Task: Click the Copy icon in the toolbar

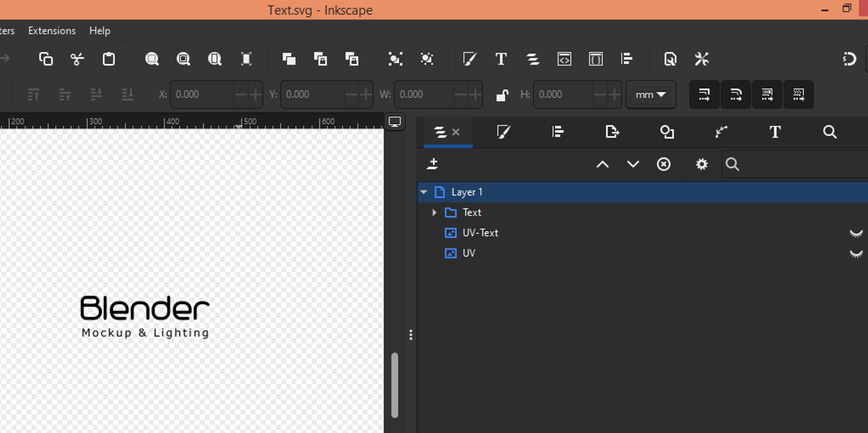Action: point(46,59)
